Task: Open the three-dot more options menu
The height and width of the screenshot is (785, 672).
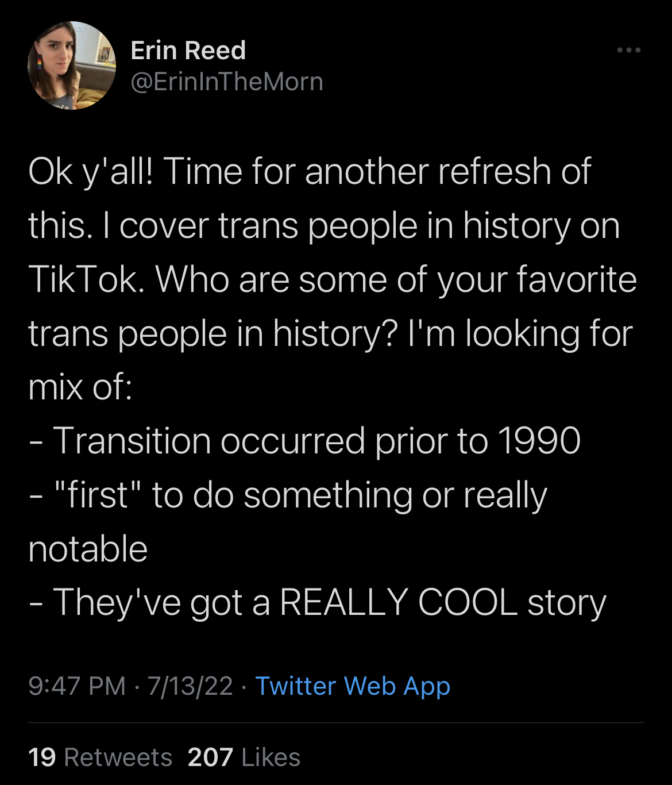Action: click(628, 51)
